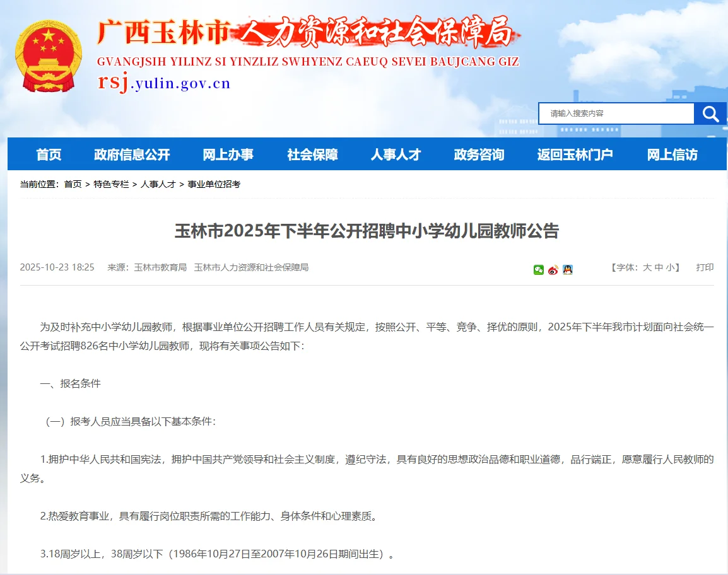Click the search magnifier icon
The width and height of the screenshot is (728, 575).
coord(710,113)
